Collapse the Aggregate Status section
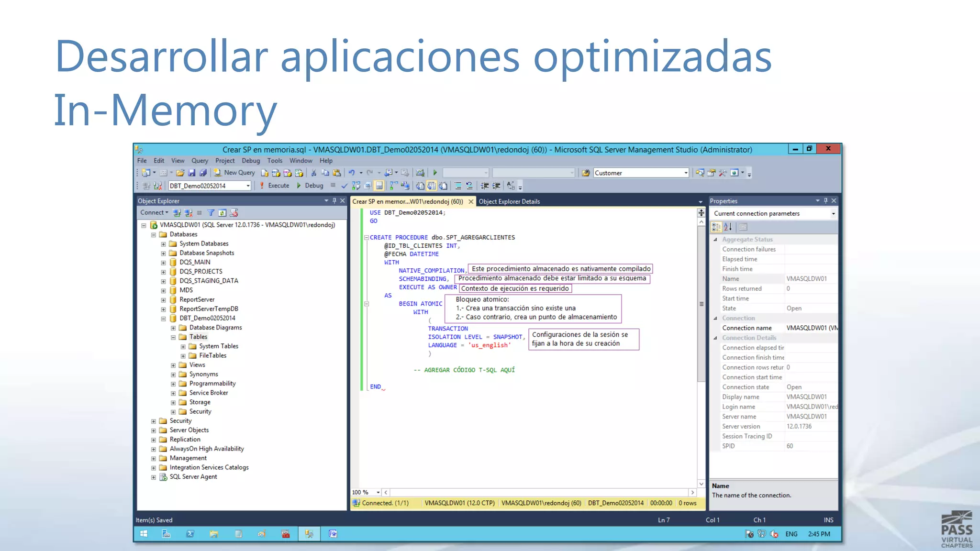The width and height of the screenshot is (980, 551). [x=716, y=240]
